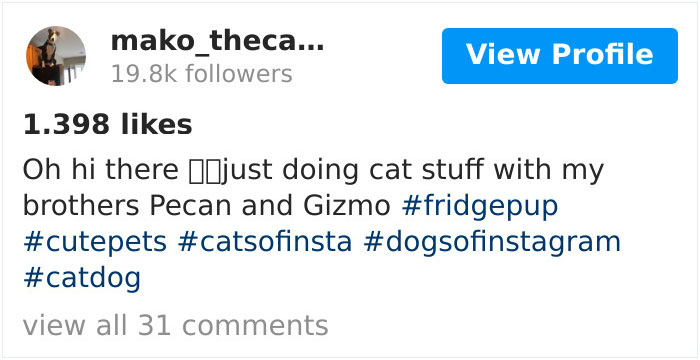
Task: Click the View Profile button
Action: click(560, 56)
